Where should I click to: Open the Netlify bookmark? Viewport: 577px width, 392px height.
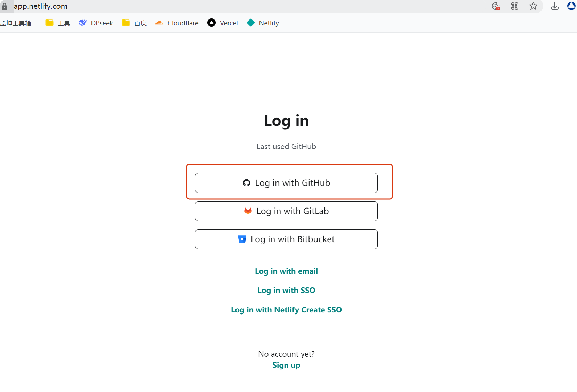tap(263, 23)
